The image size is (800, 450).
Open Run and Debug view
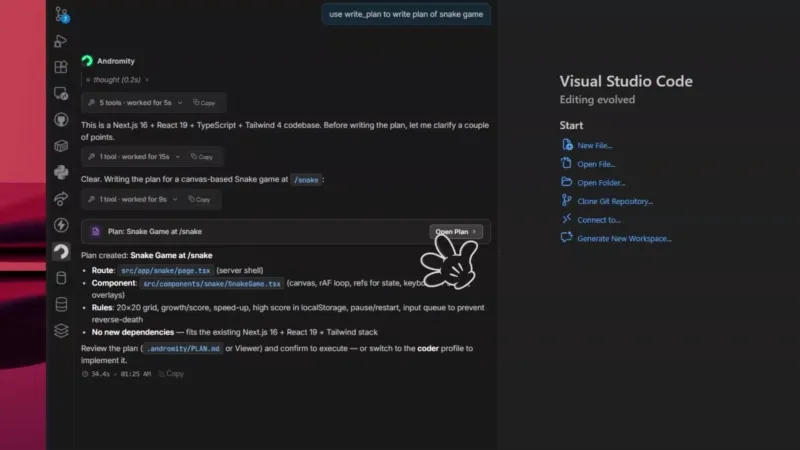coord(61,41)
